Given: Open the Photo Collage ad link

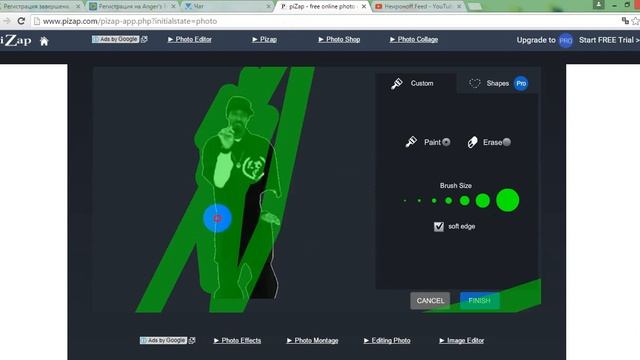Looking at the screenshot, I should pos(414,40).
